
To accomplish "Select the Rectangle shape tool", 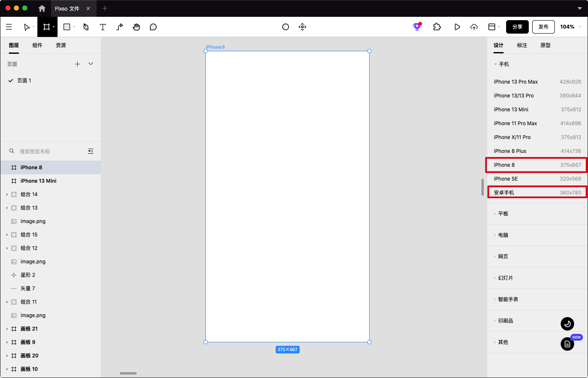I will (67, 27).
